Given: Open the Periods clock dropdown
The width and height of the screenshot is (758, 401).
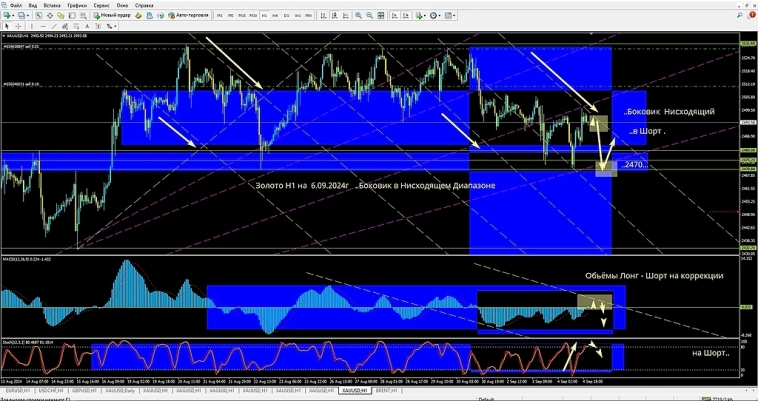Looking at the screenshot, I should click(436, 15).
